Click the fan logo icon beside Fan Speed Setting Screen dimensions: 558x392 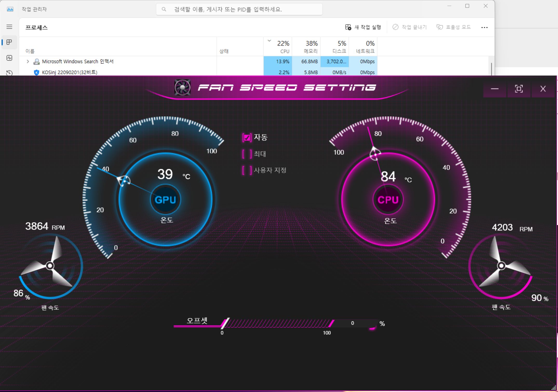click(182, 87)
